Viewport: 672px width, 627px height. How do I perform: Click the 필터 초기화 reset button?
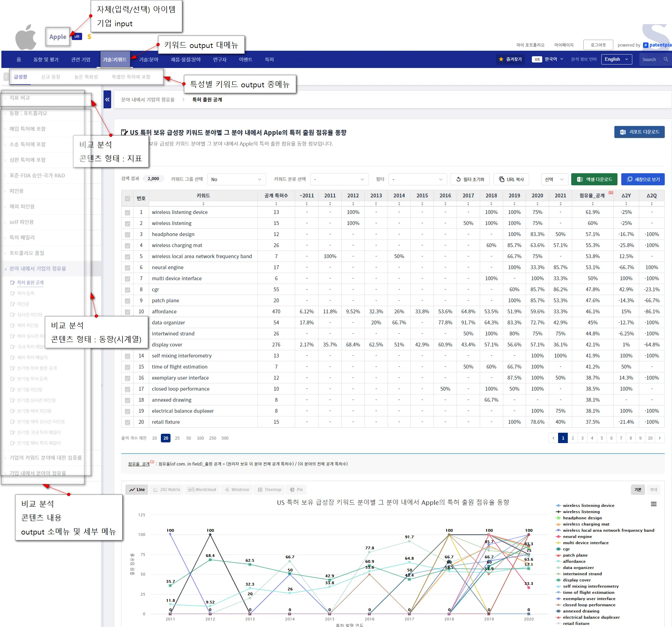pos(470,179)
